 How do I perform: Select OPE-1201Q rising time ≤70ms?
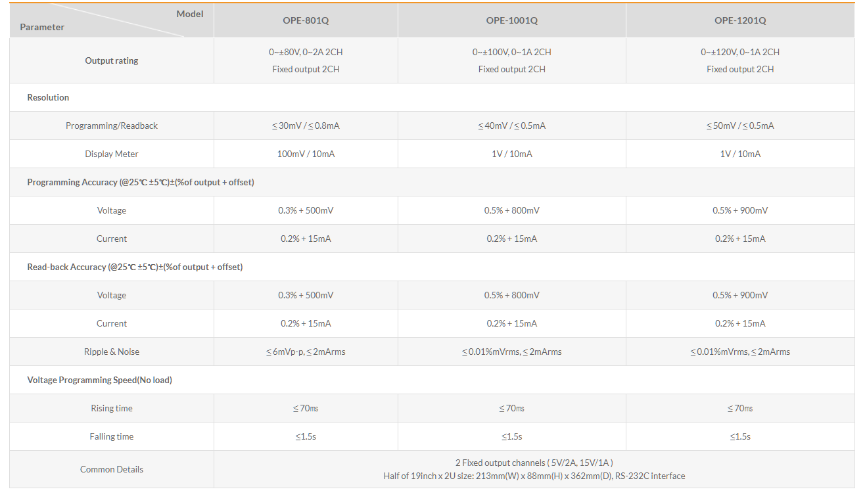click(740, 408)
